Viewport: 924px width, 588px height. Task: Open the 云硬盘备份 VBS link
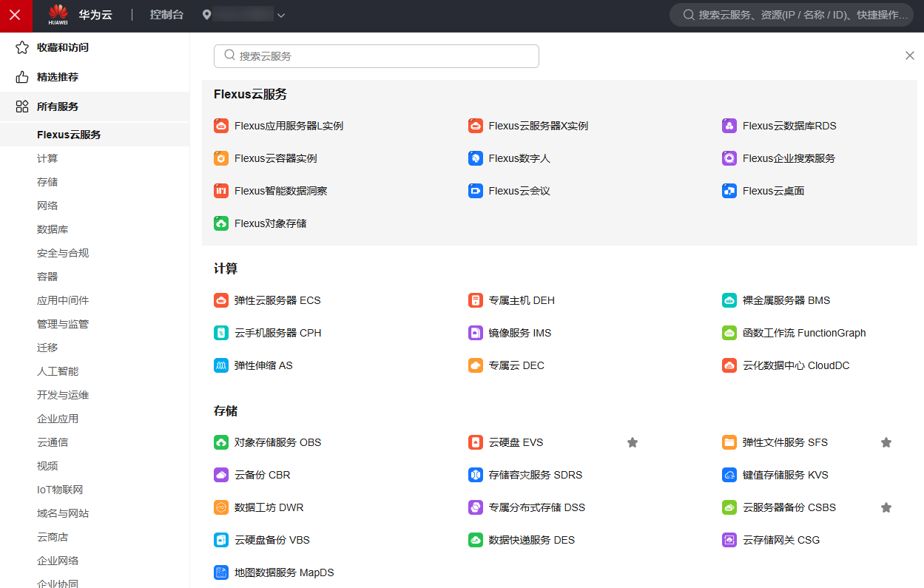[x=272, y=540]
